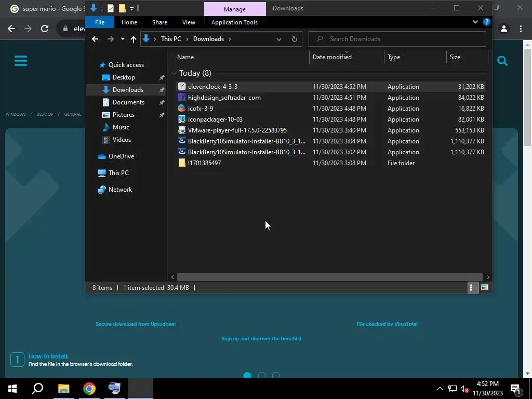The width and height of the screenshot is (532, 399).
Task: Sort by Date modified column header
Action: pos(347,57)
